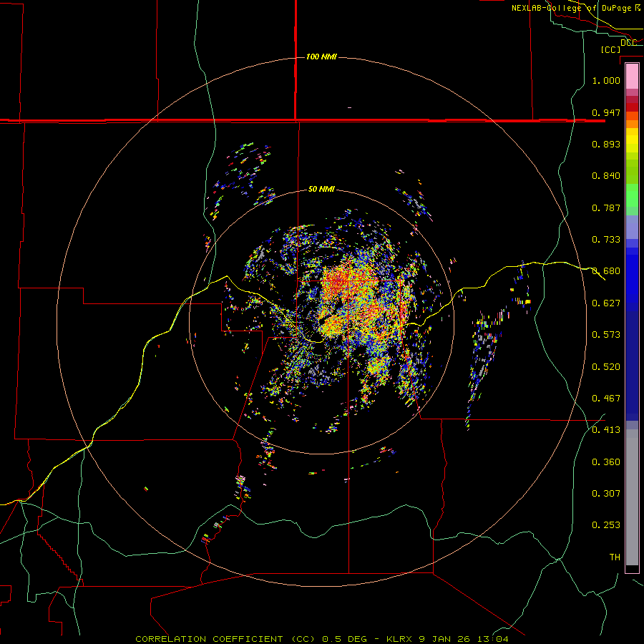
Task: Click the 0.840 scale value
Action: pyautogui.click(x=606, y=176)
